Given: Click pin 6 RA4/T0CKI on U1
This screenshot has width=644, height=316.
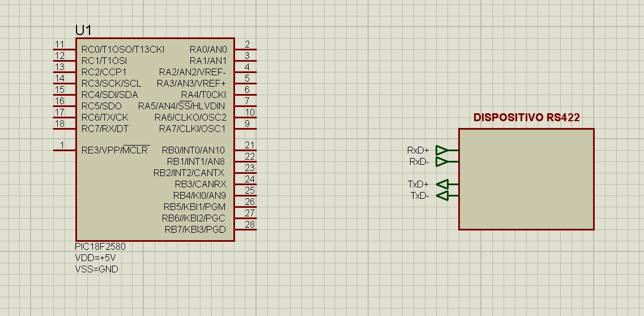Looking at the screenshot, I should click(x=246, y=95).
